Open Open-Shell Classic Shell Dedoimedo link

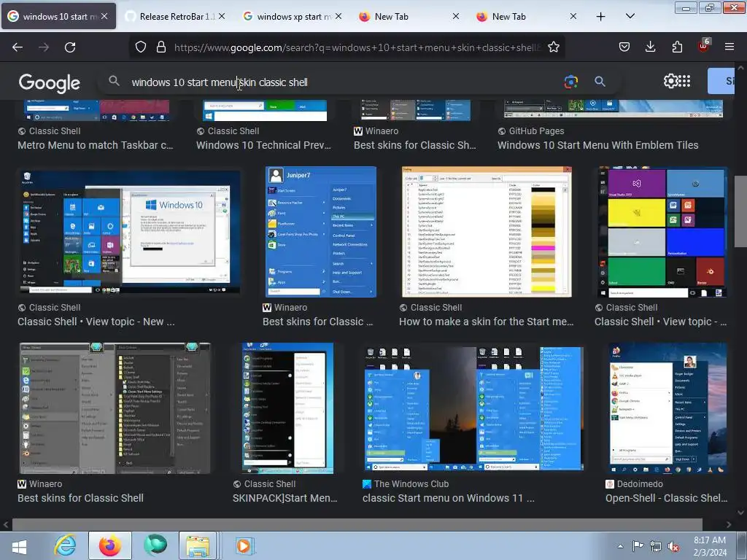click(666, 498)
